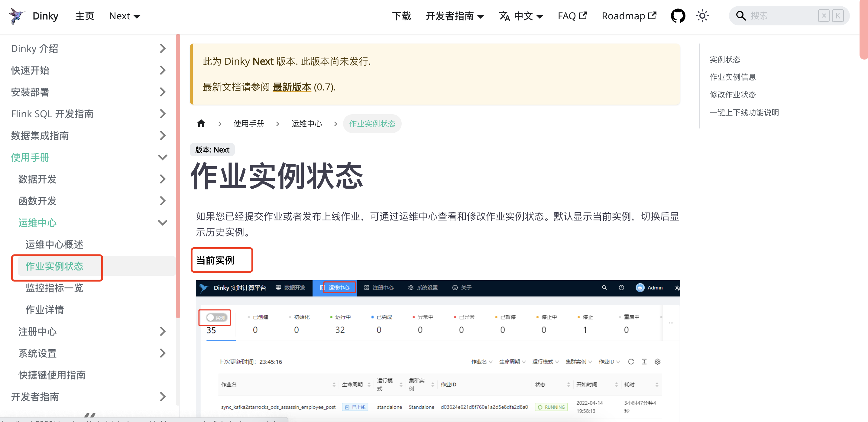The height and width of the screenshot is (422, 868).
Task: Go to 主页 in the navbar
Action: pyautogui.click(x=85, y=16)
